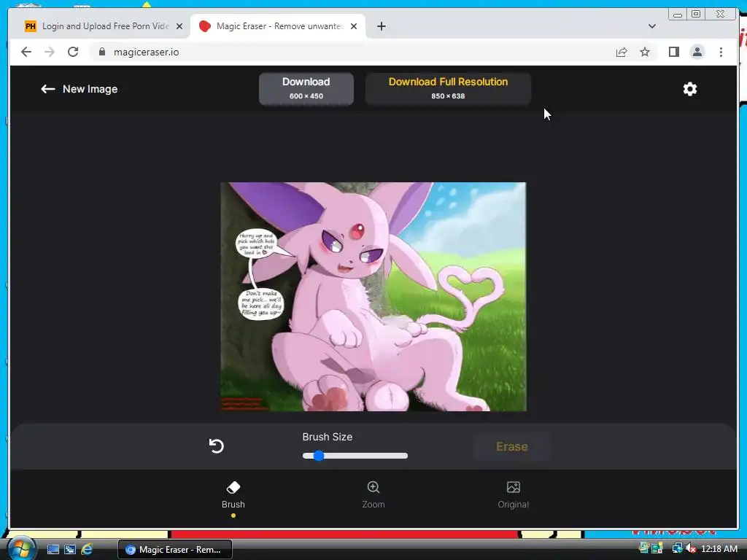Image resolution: width=747 pixels, height=560 pixels.
Task: Expand the tab search chevron
Action: 651,26
